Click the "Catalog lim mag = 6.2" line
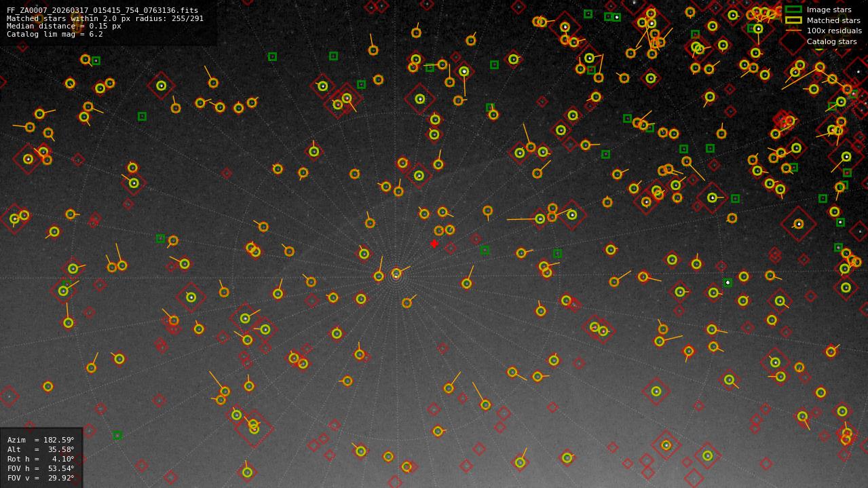 pos(55,35)
